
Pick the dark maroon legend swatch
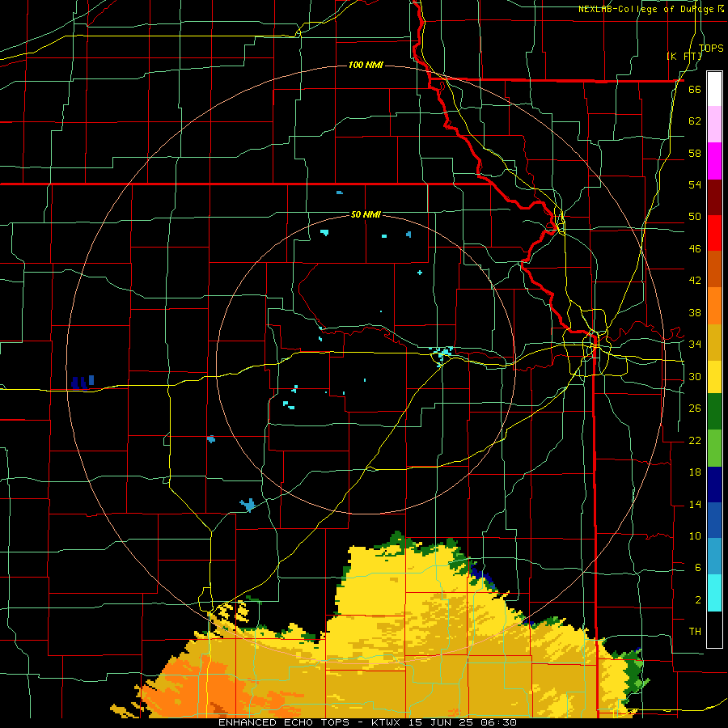point(714,197)
